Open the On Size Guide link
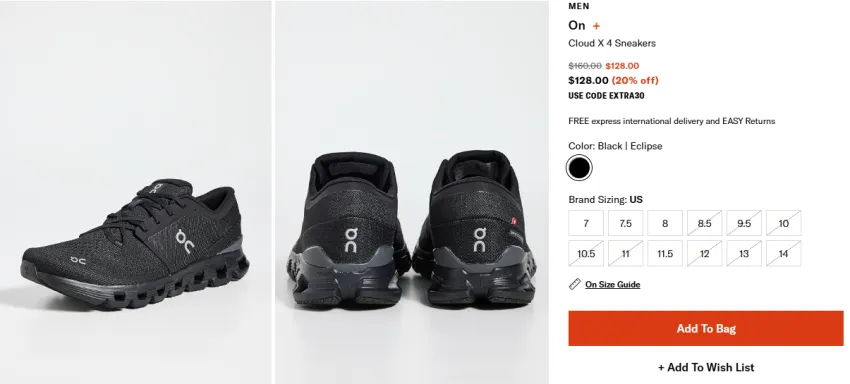 pos(613,284)
